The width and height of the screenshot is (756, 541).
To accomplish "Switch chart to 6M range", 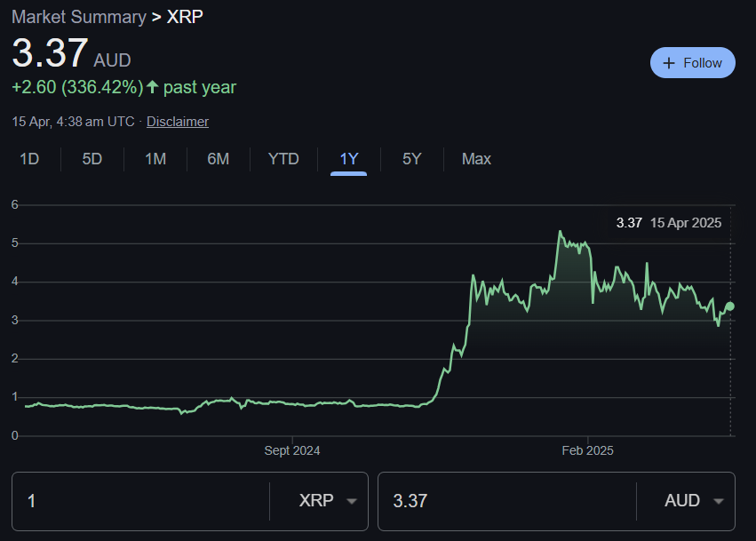I will pyautogui.click(x=218, y=159).
